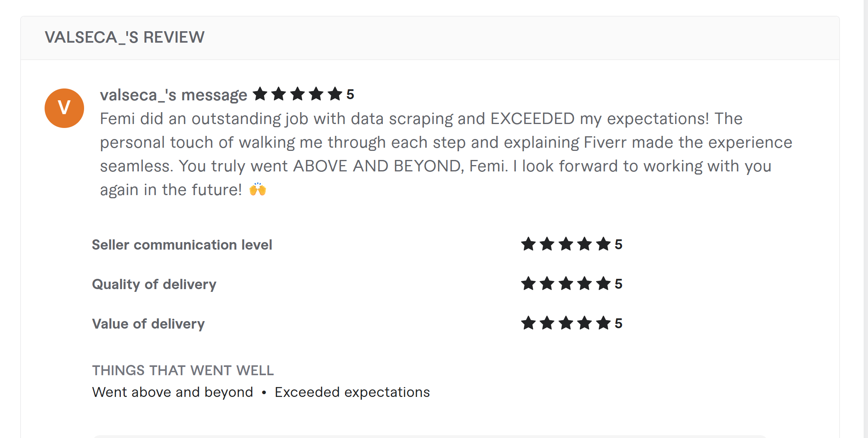Select the "Went above and beyond" tag
Viewport: 868px width, 438px height.
pos(172,392)
